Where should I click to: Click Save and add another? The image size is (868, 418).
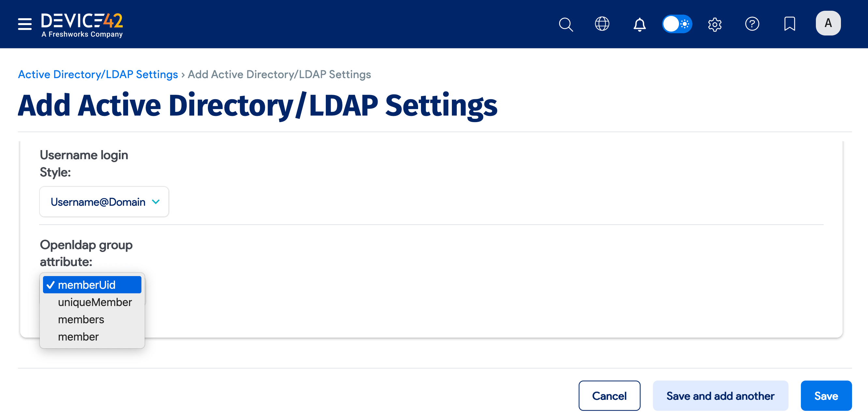720,396
